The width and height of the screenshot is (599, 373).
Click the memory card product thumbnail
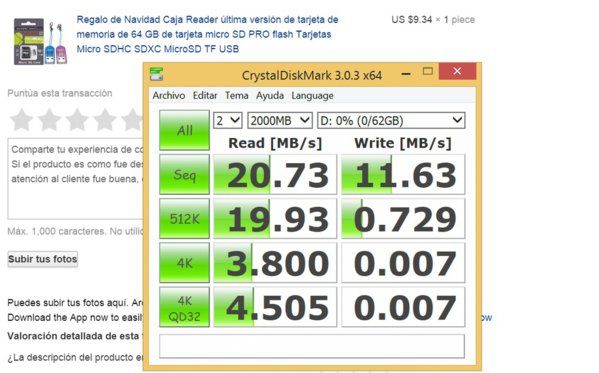[x=40, y=42]
